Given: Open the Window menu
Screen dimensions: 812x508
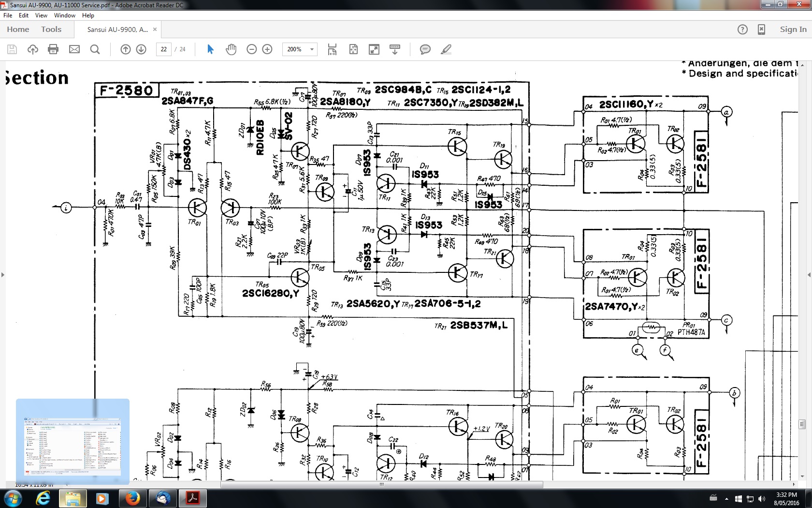Looking at the screenshot, I should point(65,15).
